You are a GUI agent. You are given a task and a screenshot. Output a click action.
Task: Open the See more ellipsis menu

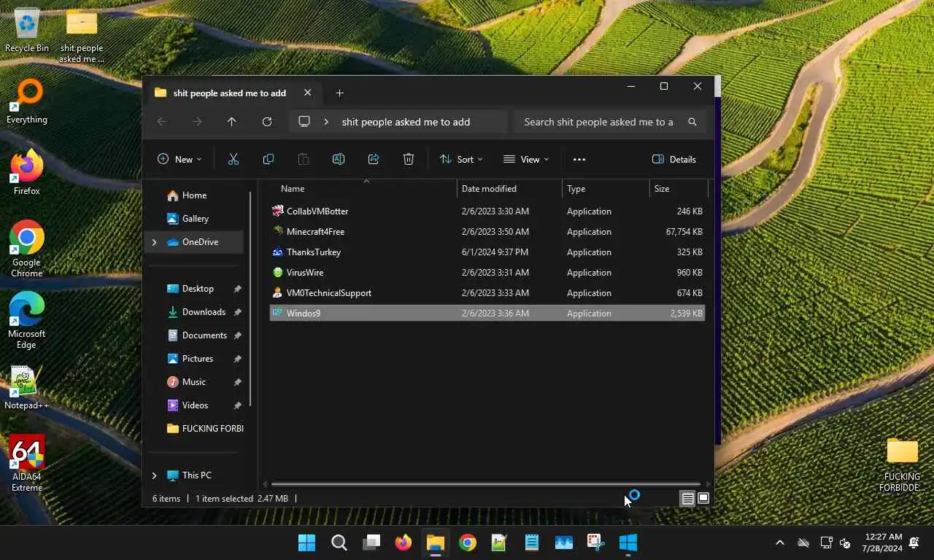579,159
